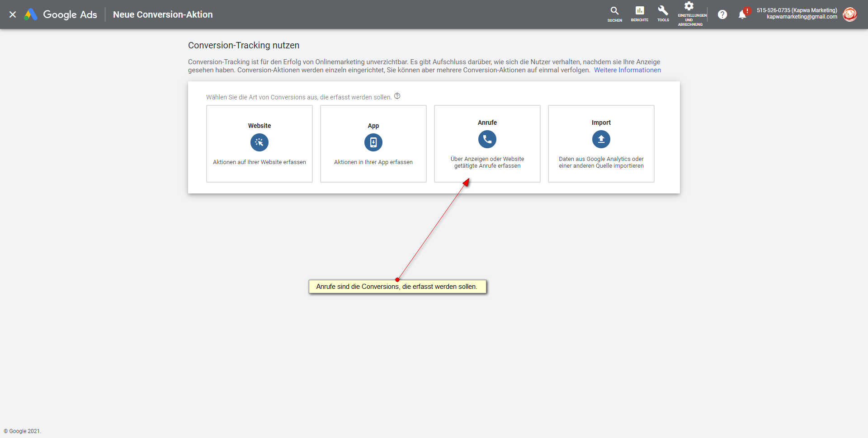Show tooltip for conversion type help icon
This screenshot has width=868, height=438.
tap(397, 96)
